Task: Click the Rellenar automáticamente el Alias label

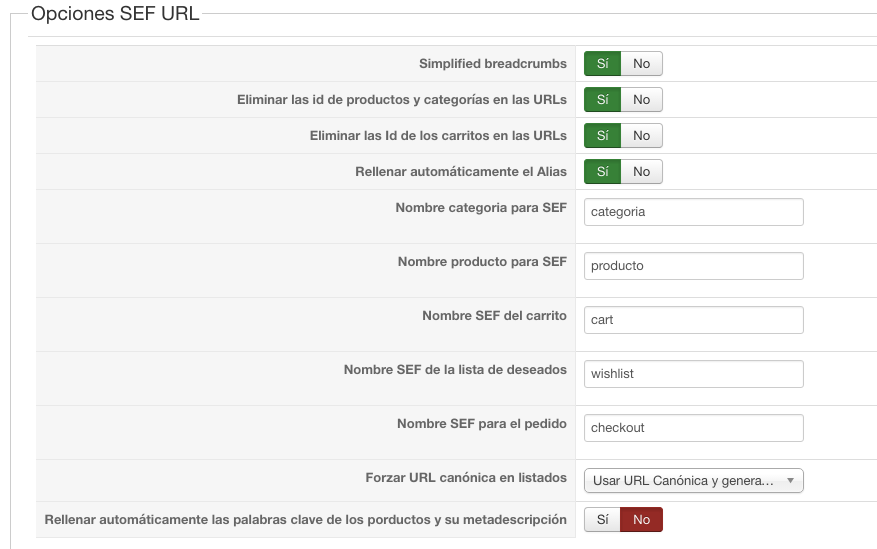Action: pos(461,172)
